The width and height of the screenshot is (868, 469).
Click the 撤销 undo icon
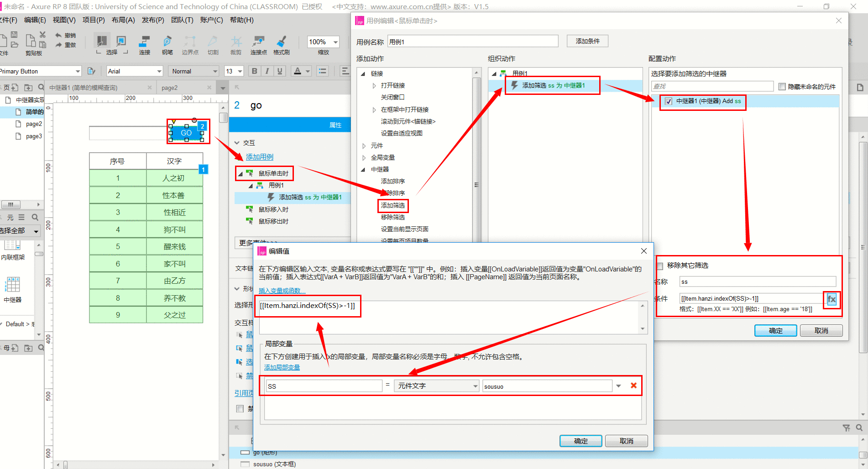click(58, 35)
